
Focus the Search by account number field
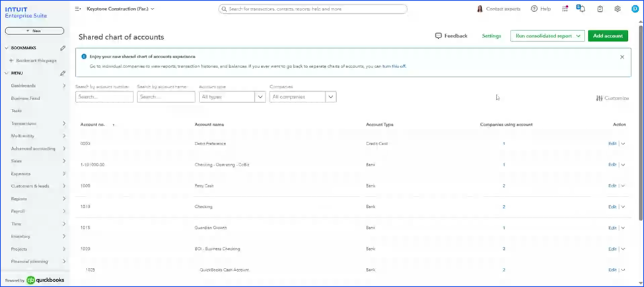[104, 97]
